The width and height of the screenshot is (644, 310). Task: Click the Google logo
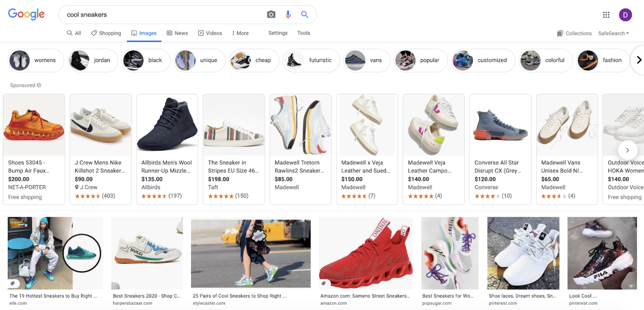coord(26,14)
